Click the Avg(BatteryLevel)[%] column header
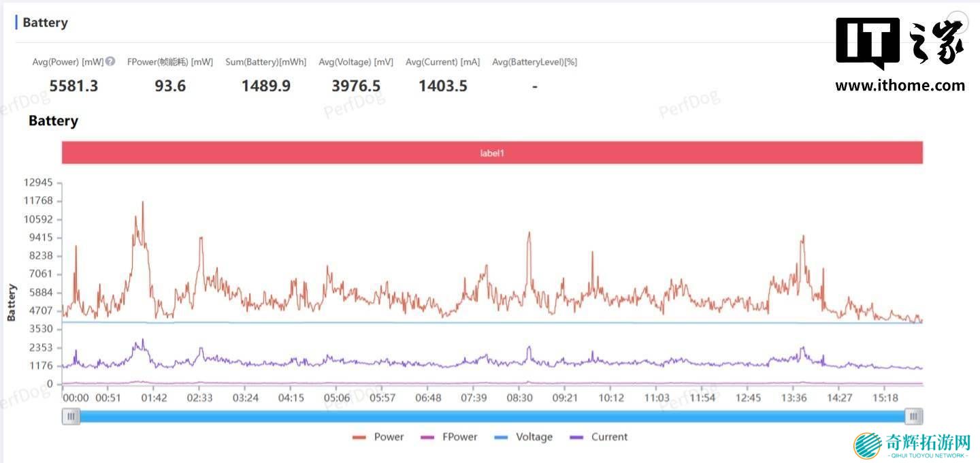Viewport: 980px width, 463px height. [x=534, y=62]
